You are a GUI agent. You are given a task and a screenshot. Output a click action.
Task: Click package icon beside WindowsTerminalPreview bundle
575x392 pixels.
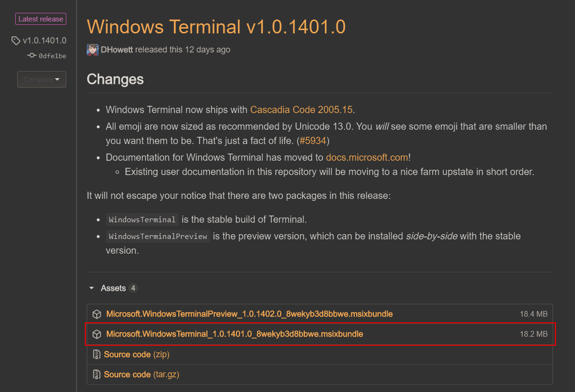click(x=97, y=314)
